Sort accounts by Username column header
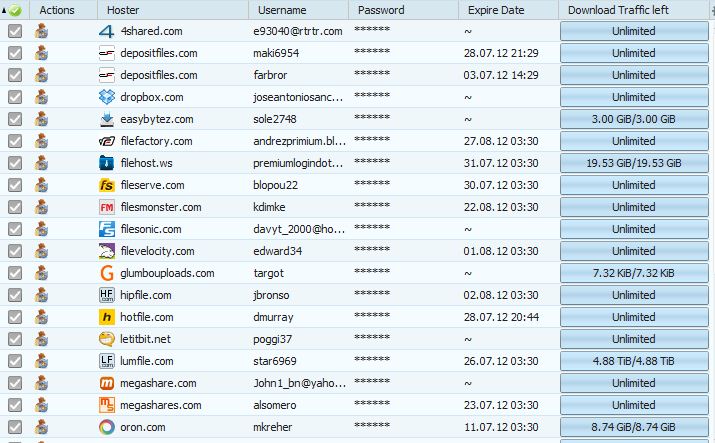This screenshot has width=715, height=443. pos(299,10)
